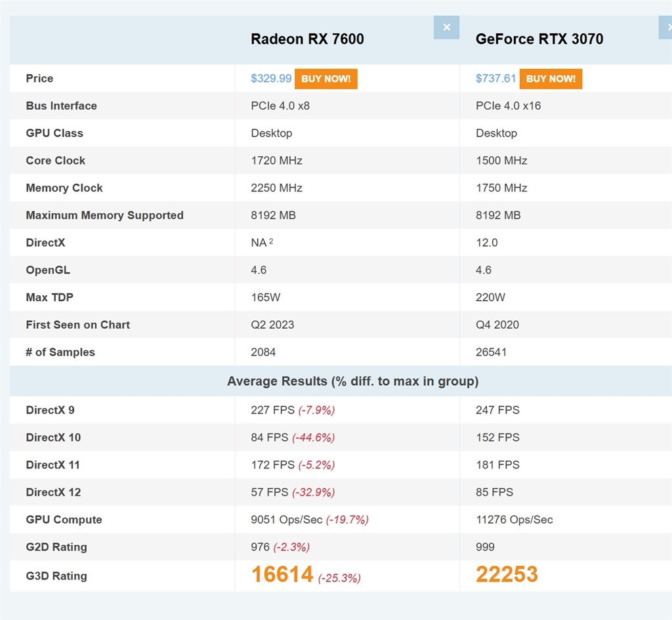Click the G2D Rating row label
This screenshot has width=672, height=620.
click(x=56, y=547)
